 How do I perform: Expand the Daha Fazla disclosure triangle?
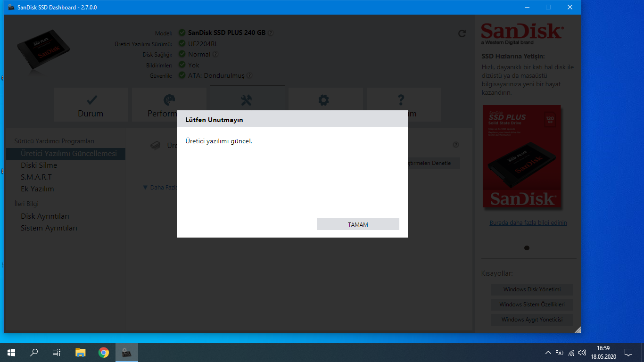tap(146, 188)
